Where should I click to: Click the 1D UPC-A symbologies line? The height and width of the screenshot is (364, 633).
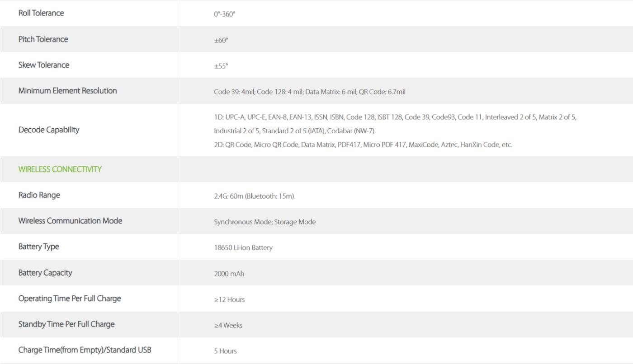pyautogui.click(x=395, y=117)
